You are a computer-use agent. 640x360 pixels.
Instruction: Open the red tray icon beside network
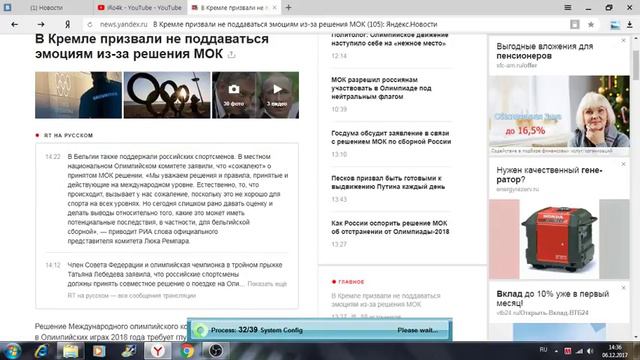pos(568,351)
